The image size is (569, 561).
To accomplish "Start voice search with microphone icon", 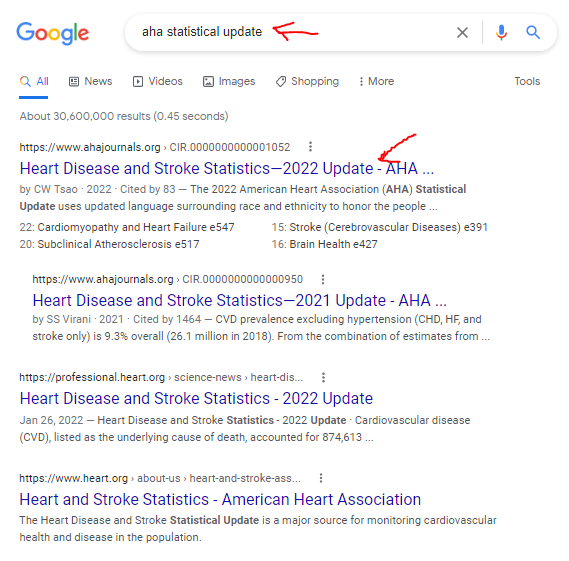I will pyautogui.click(x=501, y=32).
